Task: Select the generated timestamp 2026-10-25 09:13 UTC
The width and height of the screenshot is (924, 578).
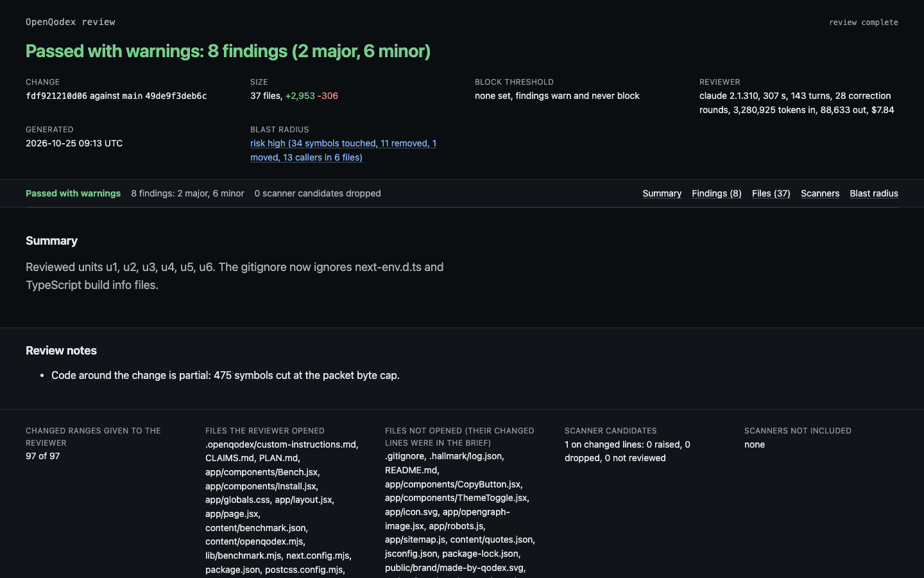Action: (x=74, y=143)
